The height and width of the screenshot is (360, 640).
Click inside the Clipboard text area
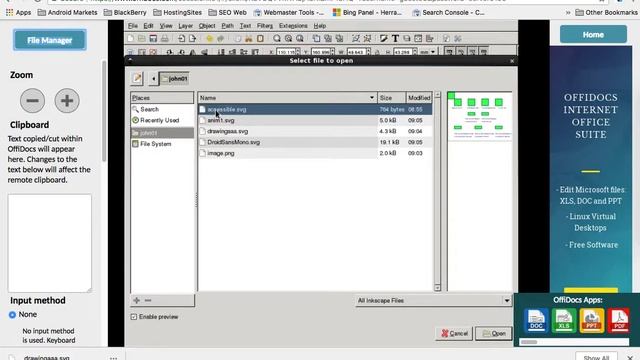pos(49,243)
